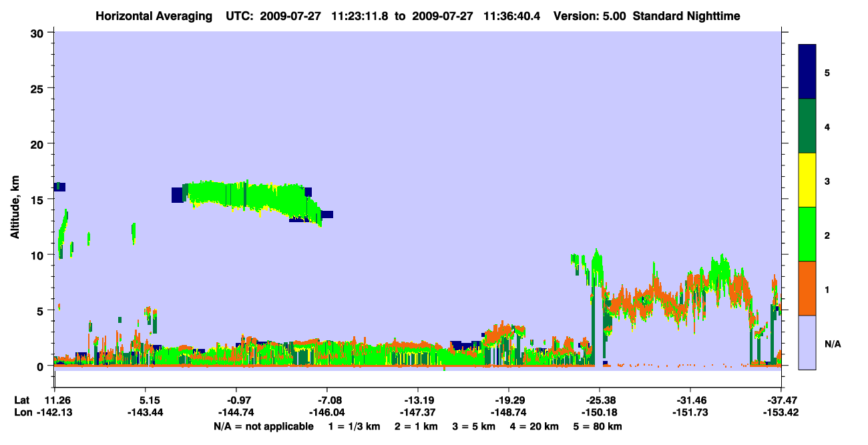Click the start time '11:23:11.8' in the title

[361, 16]
